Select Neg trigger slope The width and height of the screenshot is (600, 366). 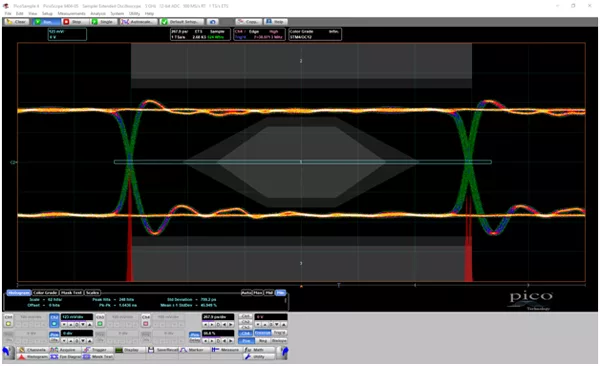click(x=262, y=341)
